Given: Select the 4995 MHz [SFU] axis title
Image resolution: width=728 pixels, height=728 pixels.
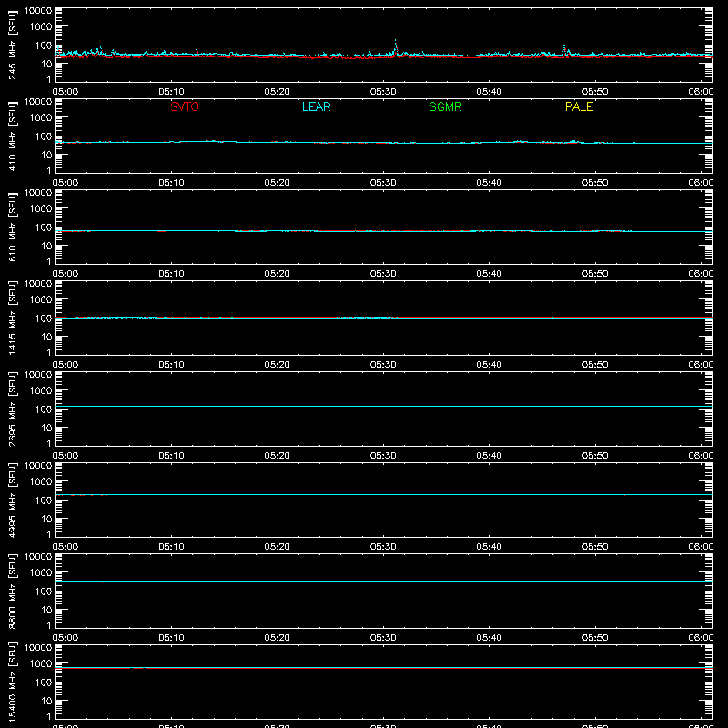Looking at the screenshot, I should point(12,500).
